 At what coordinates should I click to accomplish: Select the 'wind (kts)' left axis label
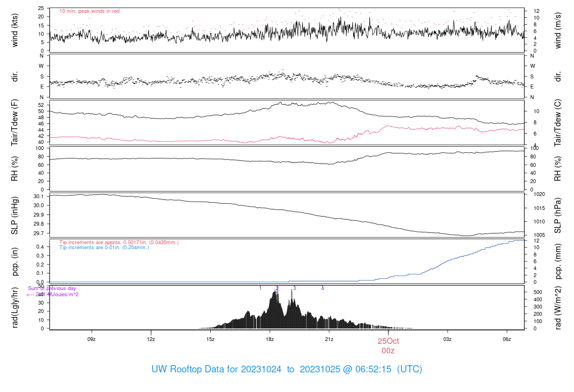pos(15,30)
